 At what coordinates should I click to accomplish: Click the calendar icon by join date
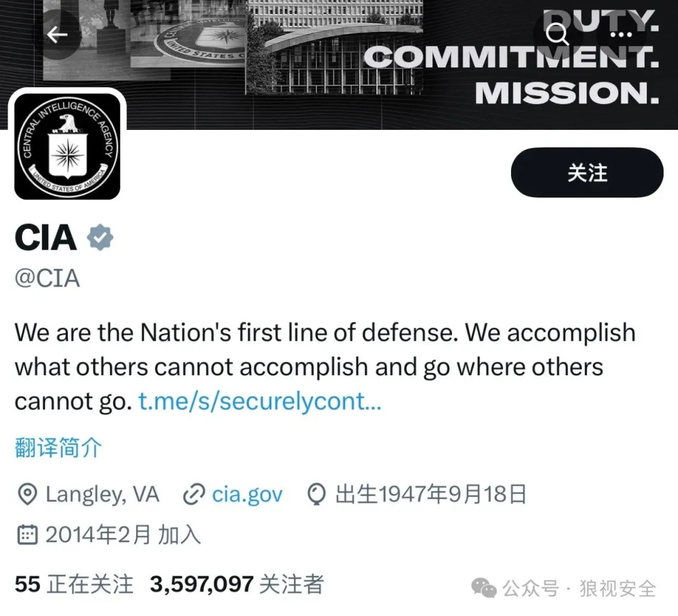coord(26,534)
